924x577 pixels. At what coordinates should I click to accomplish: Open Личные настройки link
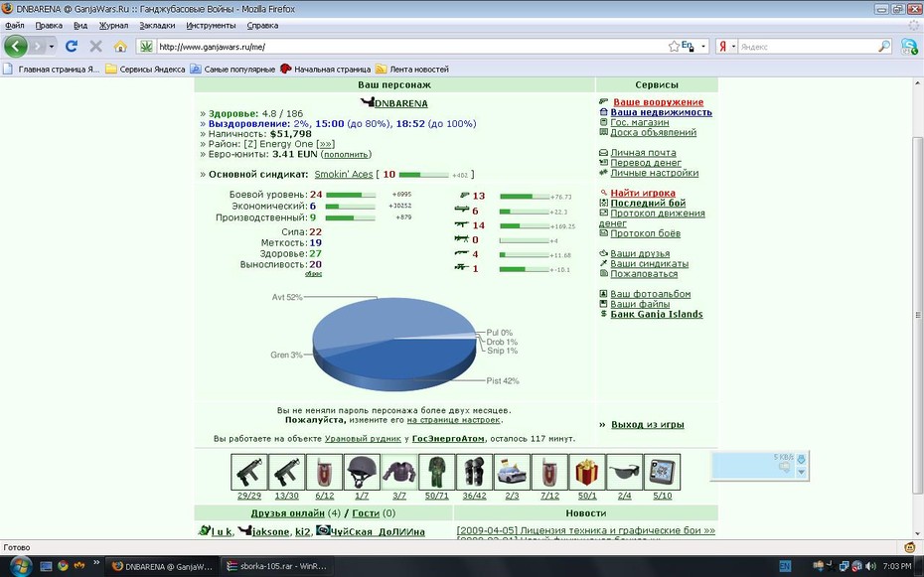tap(654, 173)
